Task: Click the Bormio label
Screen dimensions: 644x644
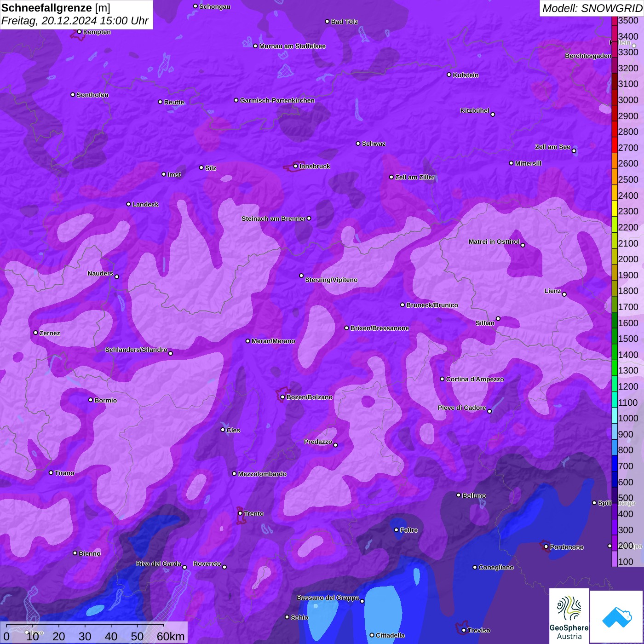Action: point(106,400)
